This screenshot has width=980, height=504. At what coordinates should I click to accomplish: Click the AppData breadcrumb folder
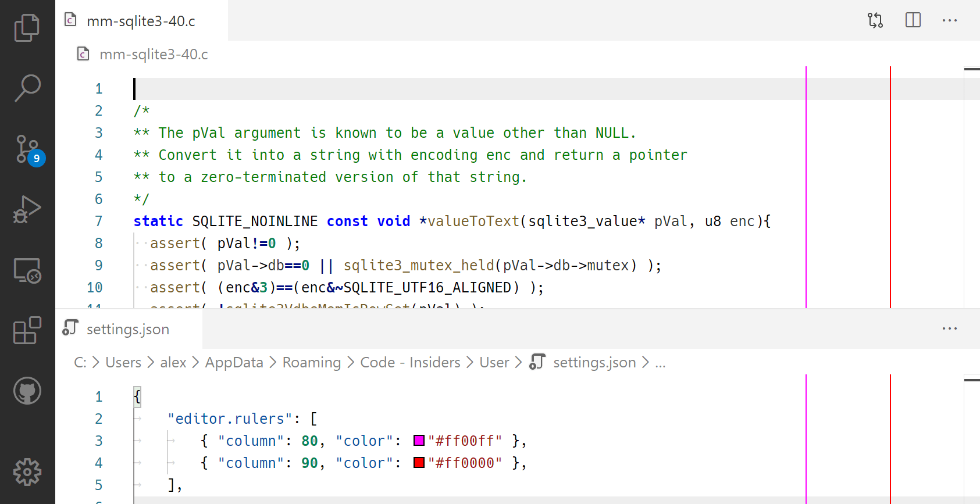click(234, 363)
